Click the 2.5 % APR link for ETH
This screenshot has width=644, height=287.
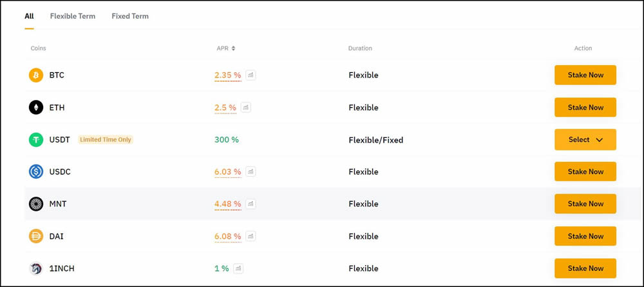(x=225, y=108)
